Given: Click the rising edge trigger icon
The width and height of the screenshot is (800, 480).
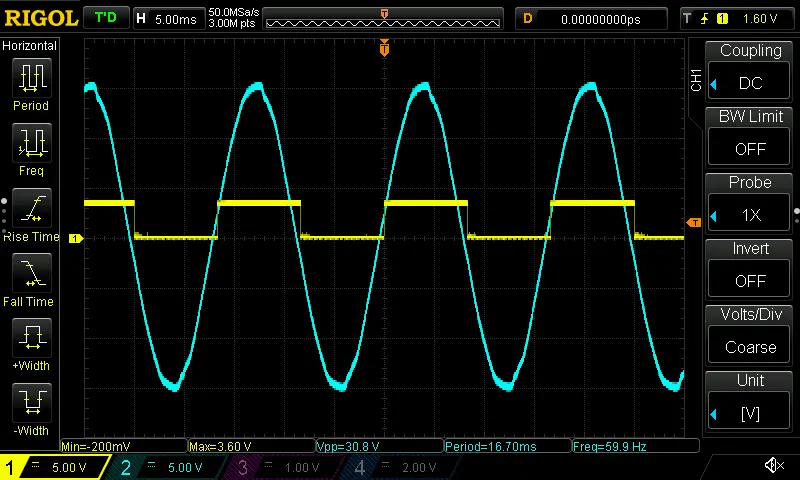Looking at the screenshot, I should [705, 19].
